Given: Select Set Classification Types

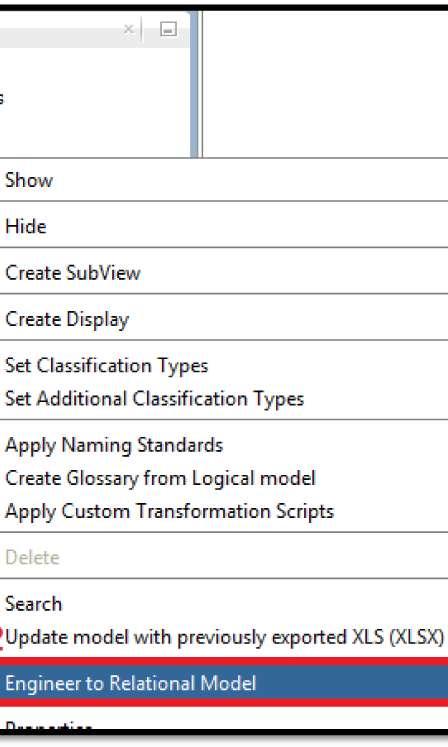Looking at the screenshot, I should [x=224, y=365].
